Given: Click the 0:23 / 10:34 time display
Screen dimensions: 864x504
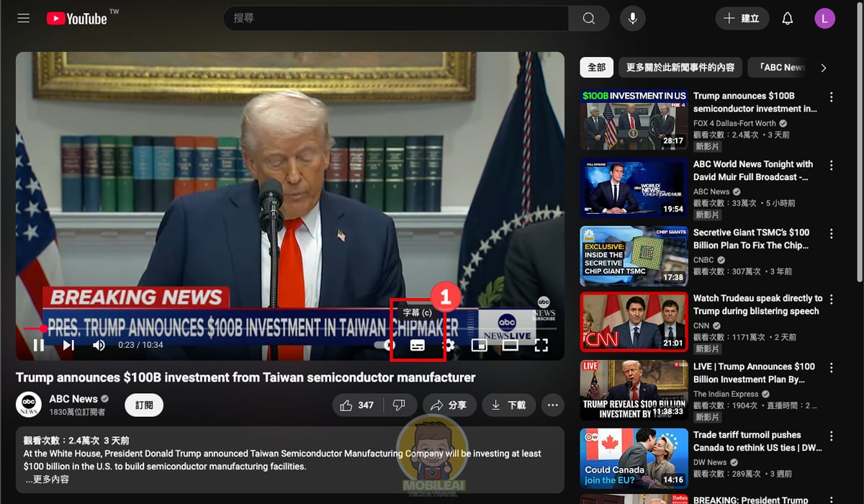Looking at the screenshot, I should coord(141,345).
